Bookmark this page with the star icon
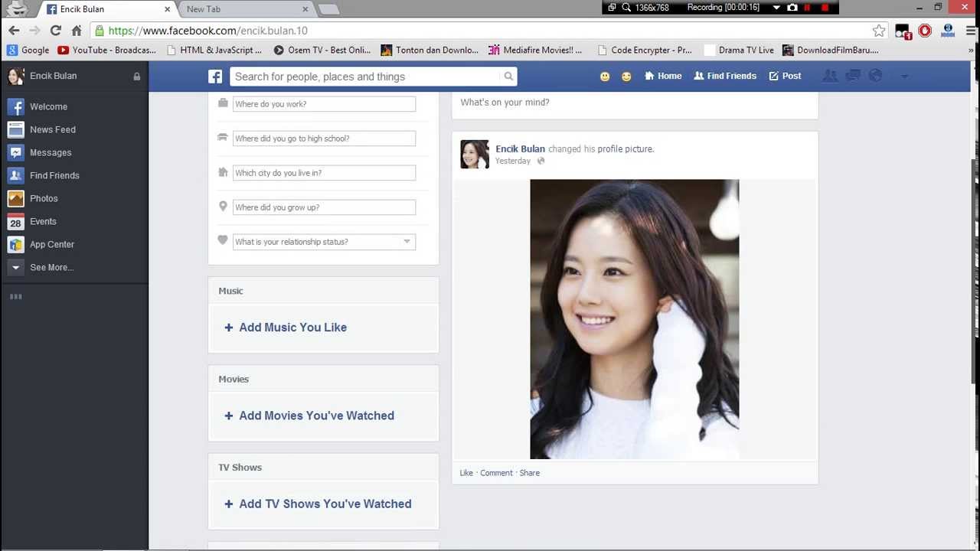Viewport: 980px width, 551px height. point(879,31)
